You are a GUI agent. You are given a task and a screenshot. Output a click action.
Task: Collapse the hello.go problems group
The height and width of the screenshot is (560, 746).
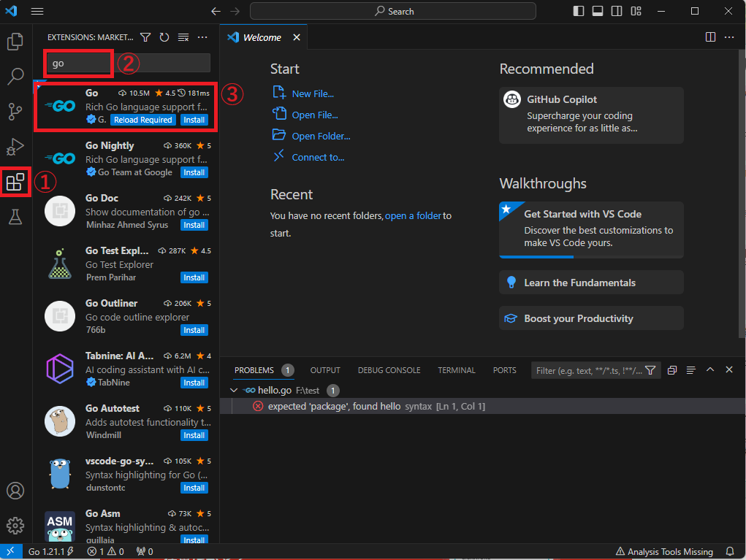point(234,391)
